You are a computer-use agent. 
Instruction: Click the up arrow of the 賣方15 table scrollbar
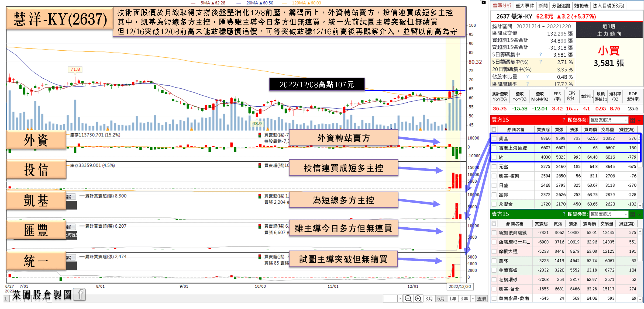(640, 231)
